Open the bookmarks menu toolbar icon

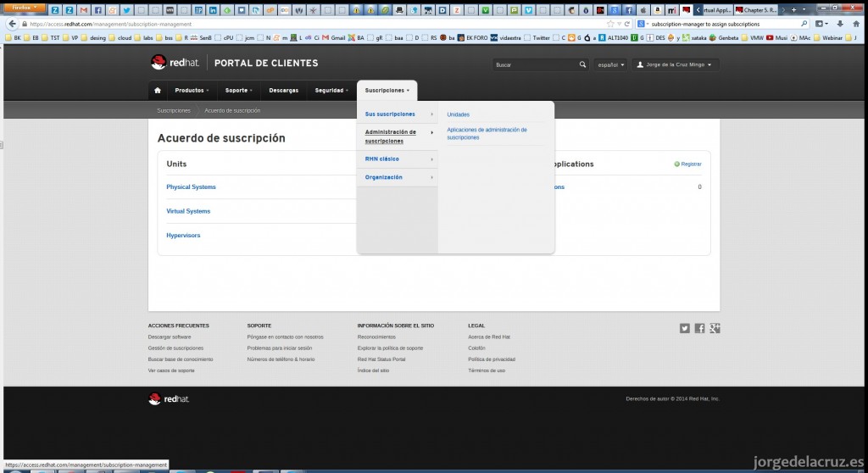pos(821,24)
